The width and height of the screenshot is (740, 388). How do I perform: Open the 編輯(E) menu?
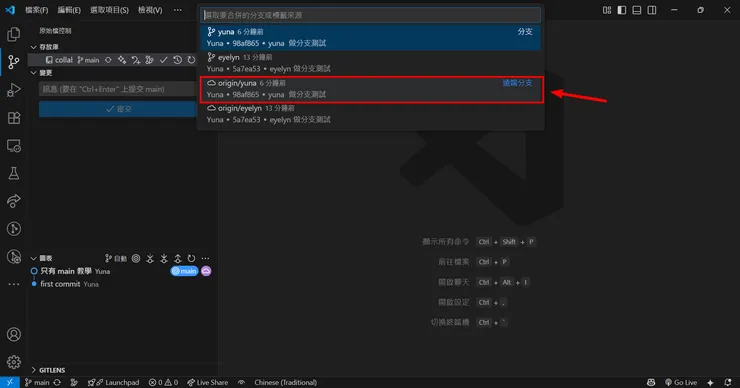(69, 10)
